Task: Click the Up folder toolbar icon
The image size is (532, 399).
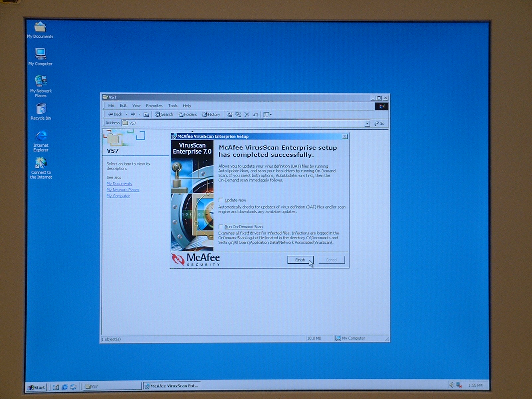Action: tap(146, 114)
